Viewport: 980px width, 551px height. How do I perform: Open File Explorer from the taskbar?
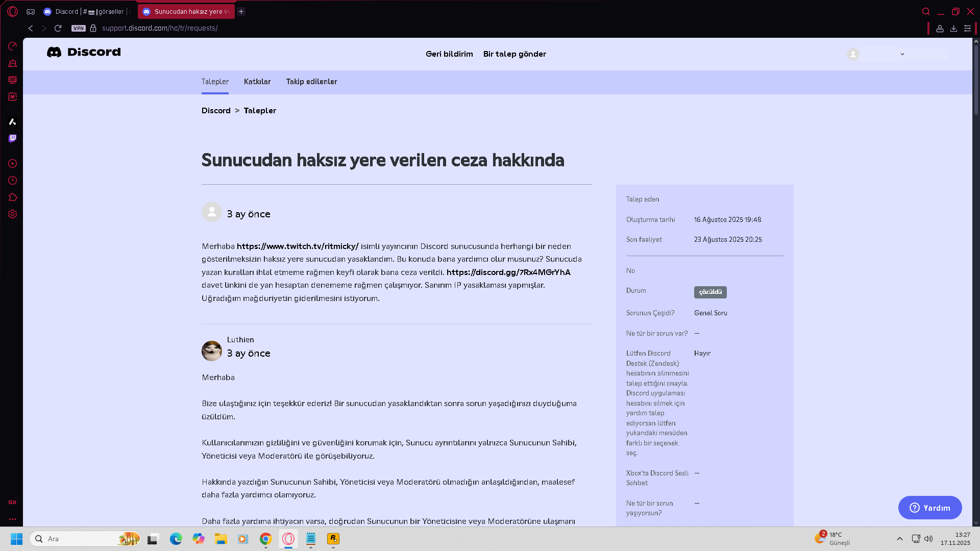click(x=220, y=539)
